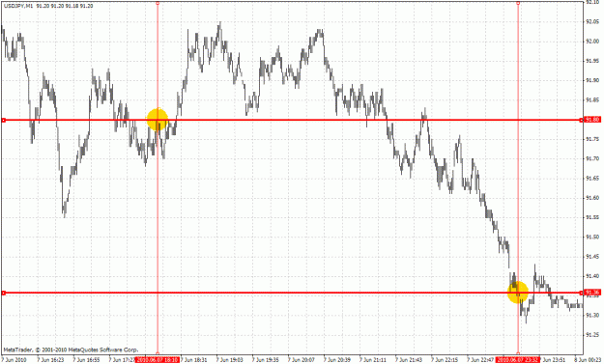Image resolution: width=604 pixels, height=364 pixels.
Task: Click the 7 Jun 19:03 time label
Action: click(x=230, y=360)
